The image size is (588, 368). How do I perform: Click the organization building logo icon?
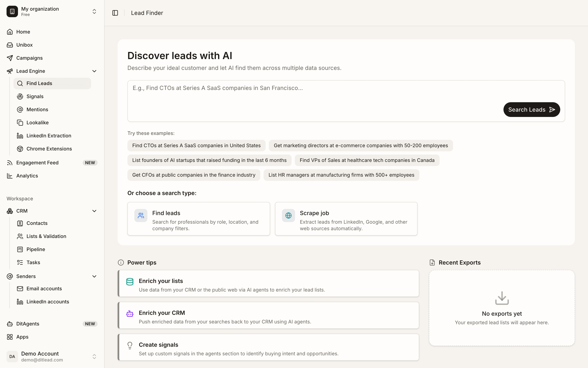click(12, 11)
